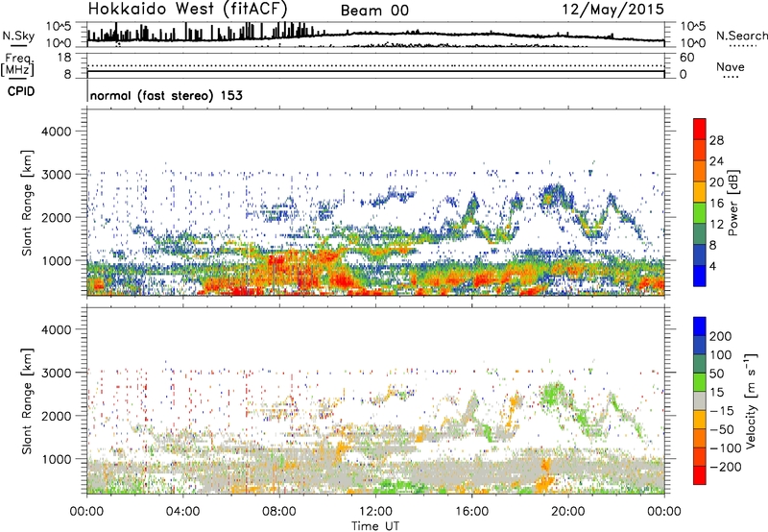The height and width of the screenshot is (532, 768).
Task: Click the '04:00' time axis tick label
Action: 182,512
